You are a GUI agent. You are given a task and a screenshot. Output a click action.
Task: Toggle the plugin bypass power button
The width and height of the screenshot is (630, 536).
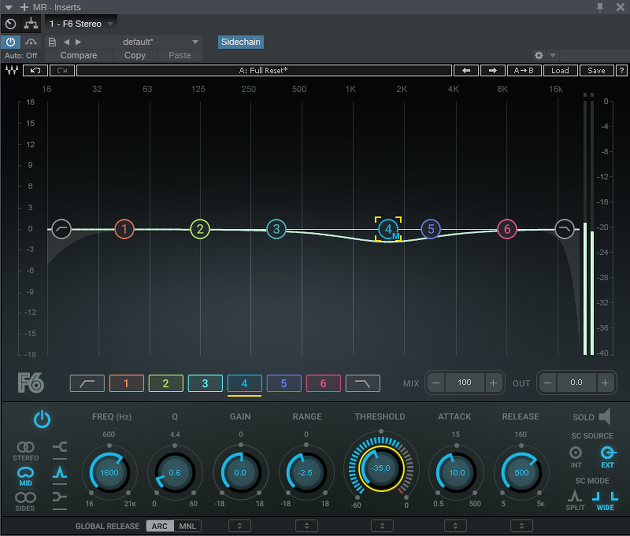pos(10,42)
